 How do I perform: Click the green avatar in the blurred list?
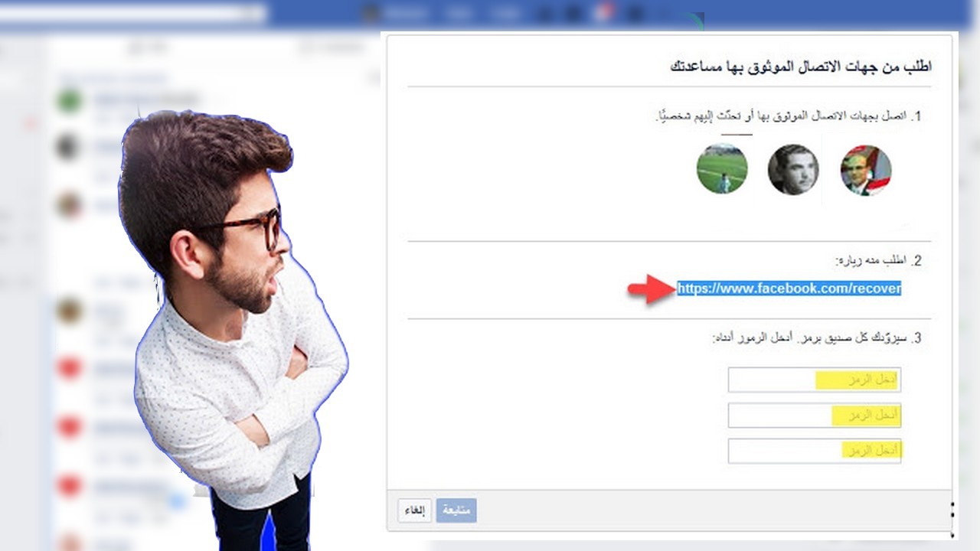[x=70, y=101]
